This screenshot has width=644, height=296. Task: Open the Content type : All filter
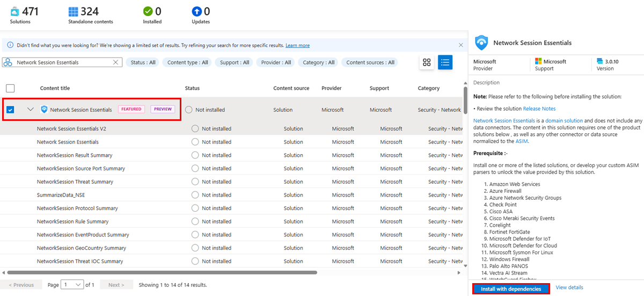tap(187, 62)
